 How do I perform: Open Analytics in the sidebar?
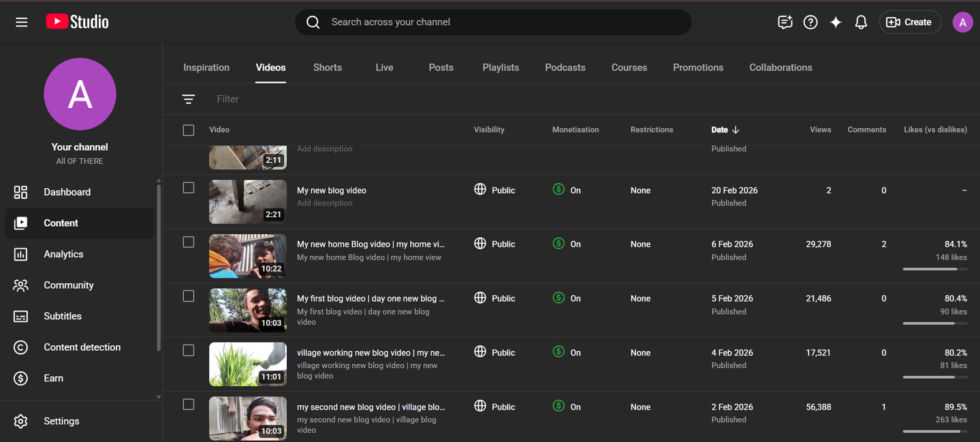coord(63,254)
